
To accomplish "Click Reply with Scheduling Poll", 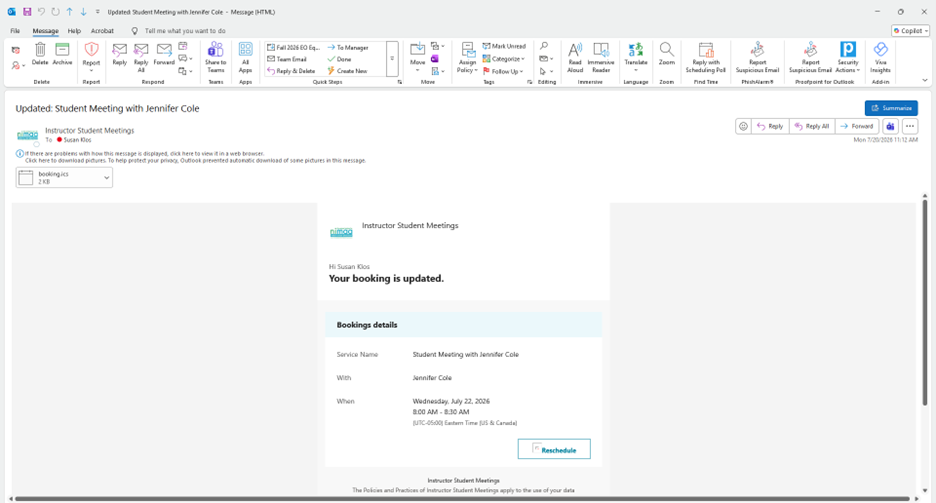I will (706, 57).
